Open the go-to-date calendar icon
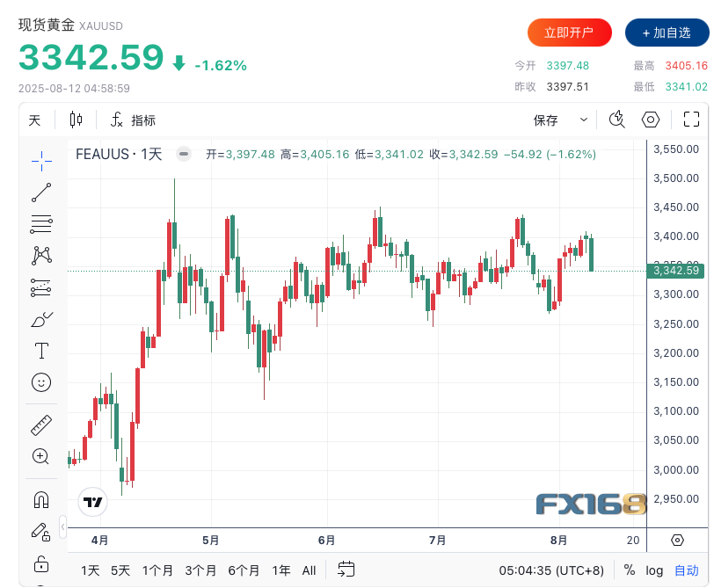This screenshot has height=588, width=714. tap(346, 570)
